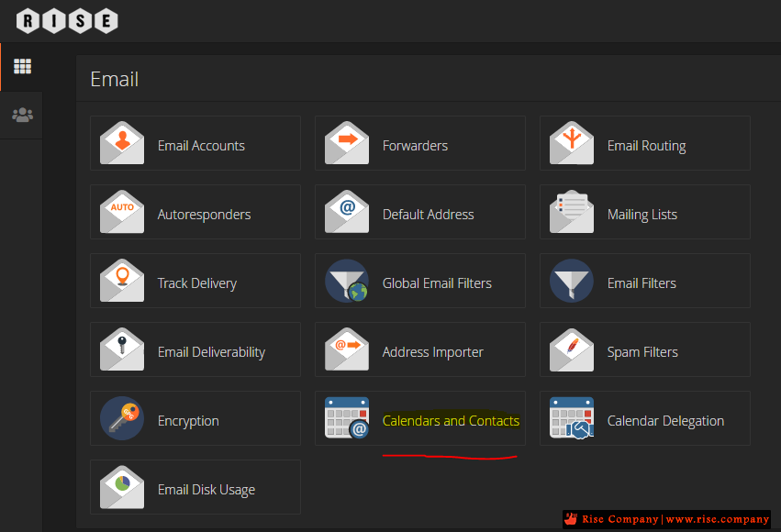Click the Autoresponders AUTO envelope icon

coord(122,212)
